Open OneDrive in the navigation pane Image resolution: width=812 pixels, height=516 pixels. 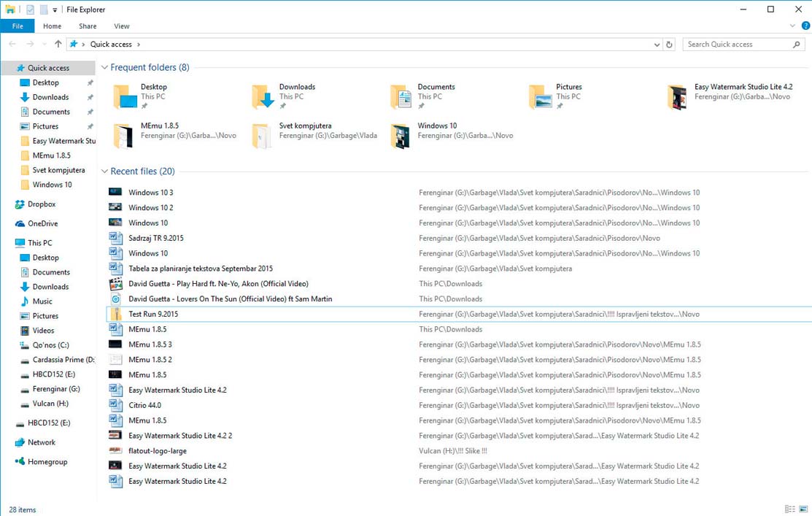click(x=42, y=223)
